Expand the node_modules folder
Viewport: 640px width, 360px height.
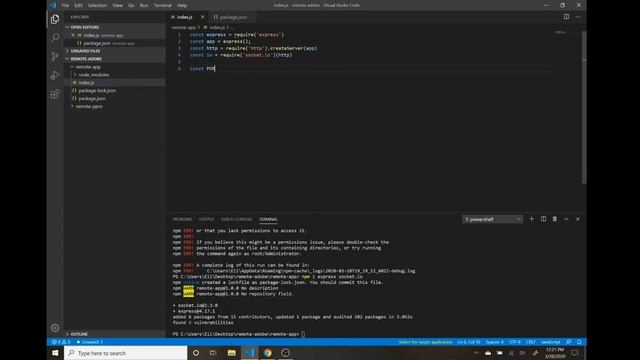pos(93,75)
